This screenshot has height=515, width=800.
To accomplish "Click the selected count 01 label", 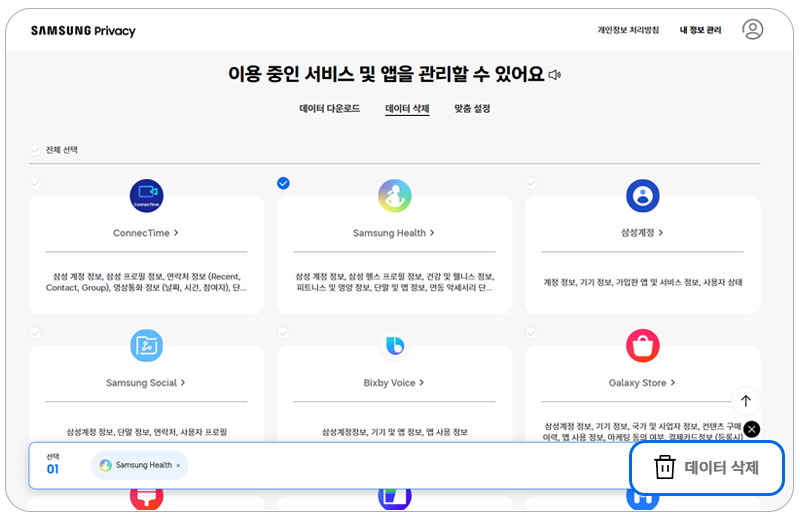I will pos(53,469).
